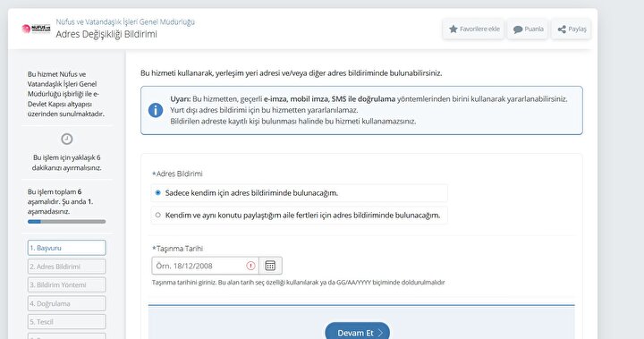Click the Taşınma Tarihi input field
This screenshot has height=339, width=644.
click(x=205, y=266)
